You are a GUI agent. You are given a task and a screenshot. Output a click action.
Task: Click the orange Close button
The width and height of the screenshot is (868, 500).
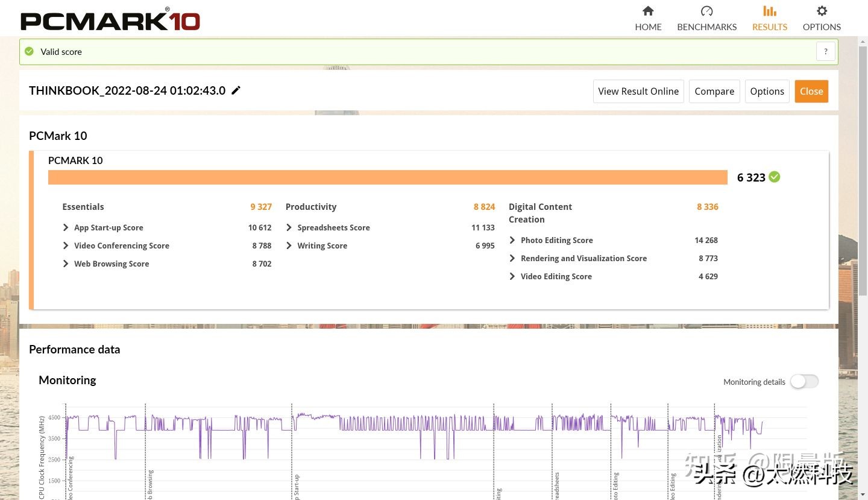(x=811, y=92)
